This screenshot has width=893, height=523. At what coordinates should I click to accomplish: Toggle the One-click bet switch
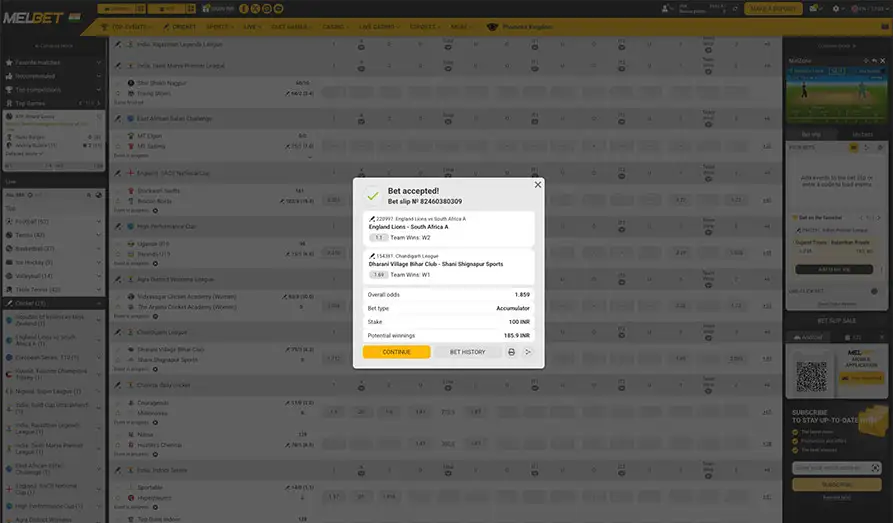(x=874, y=291)
